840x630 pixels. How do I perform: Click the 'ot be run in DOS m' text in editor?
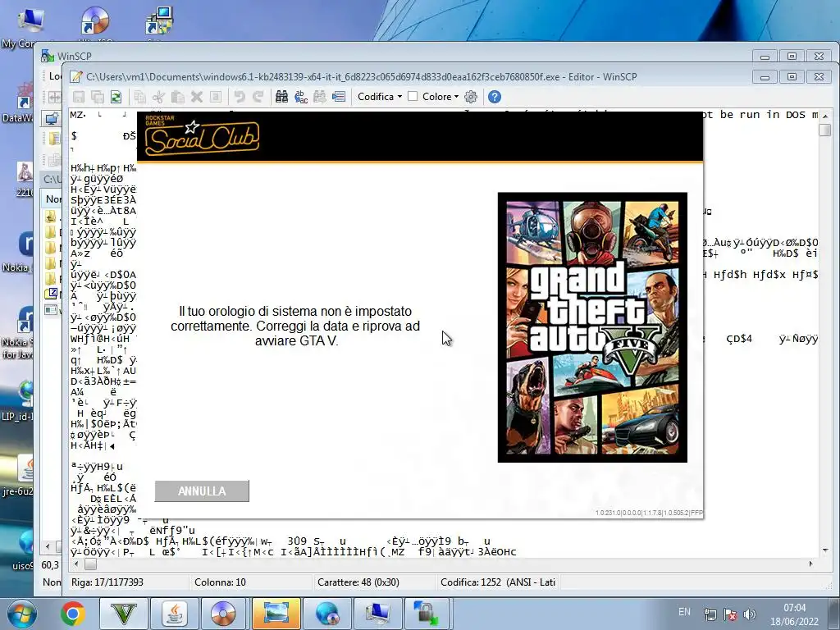coord(760,115)
